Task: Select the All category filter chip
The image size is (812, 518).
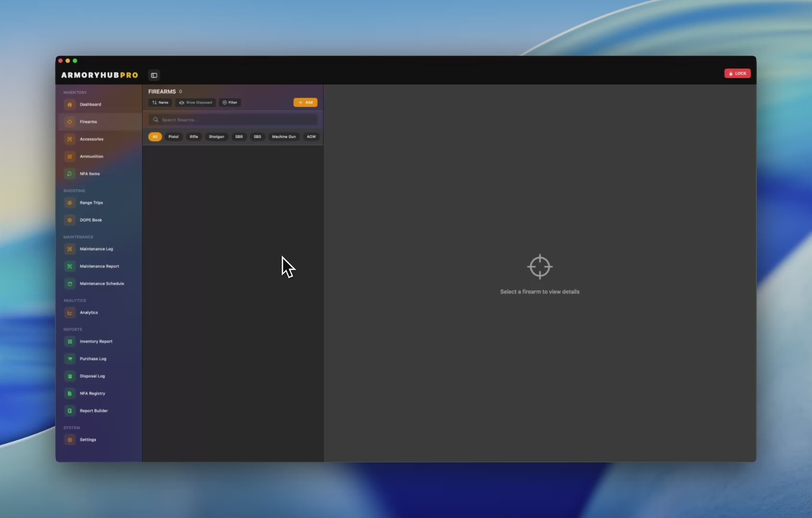Action: 155,137
